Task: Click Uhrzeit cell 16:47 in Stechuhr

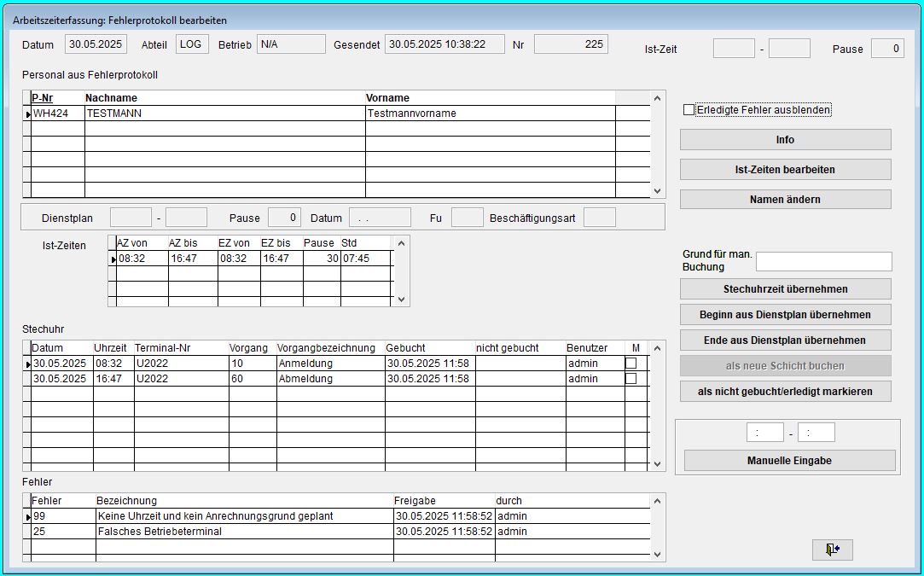Action: coord(113,379)
